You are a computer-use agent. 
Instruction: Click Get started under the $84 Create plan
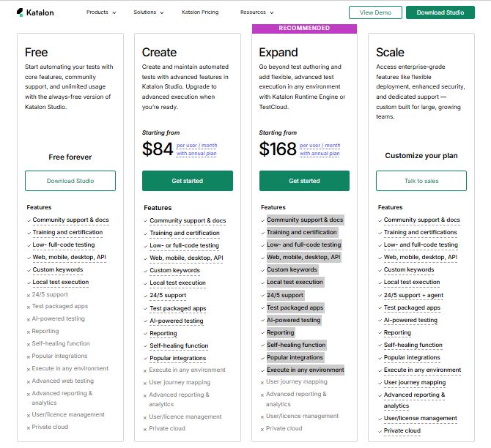coord(187,181)
